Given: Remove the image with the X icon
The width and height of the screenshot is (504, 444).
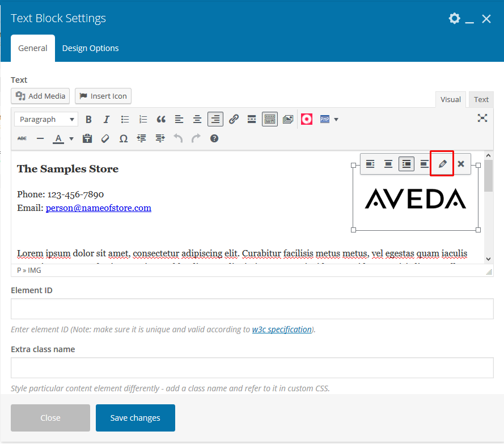Looking at the screenshot, I should click(x=461, y=164).
